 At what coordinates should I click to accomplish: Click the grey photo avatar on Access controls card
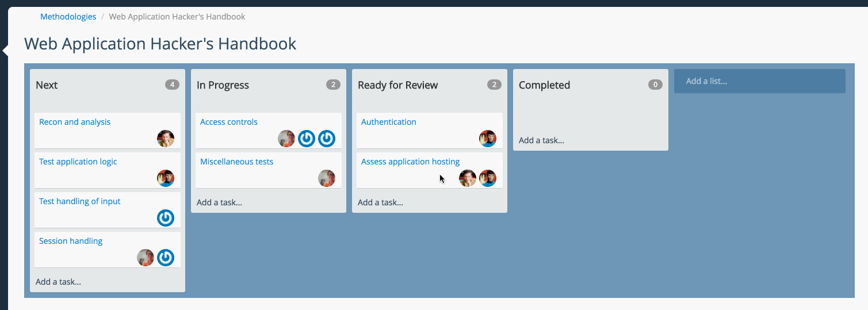pyautogui.click(x=286, y=139)
